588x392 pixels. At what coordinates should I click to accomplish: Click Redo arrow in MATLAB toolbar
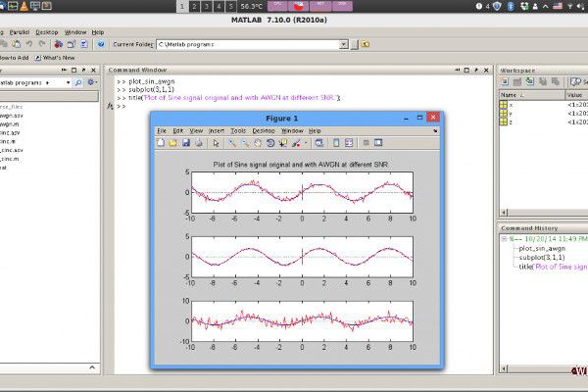coord(41,44)
